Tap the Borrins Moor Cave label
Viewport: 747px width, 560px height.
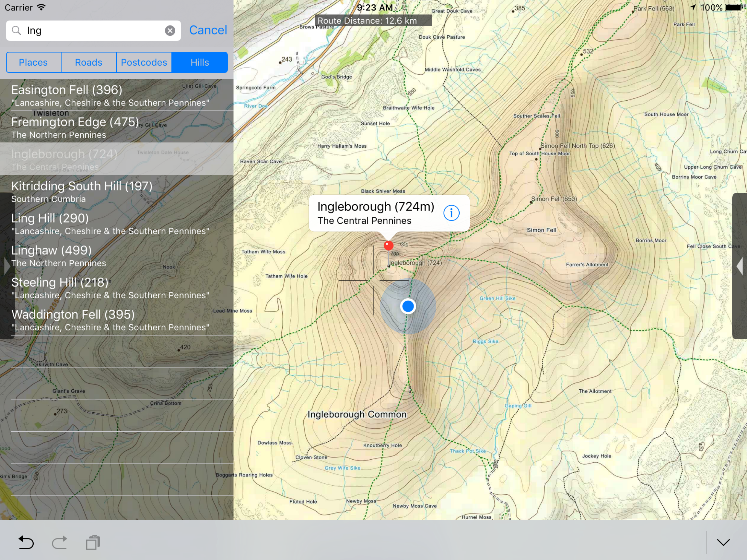tap(694, 177)
